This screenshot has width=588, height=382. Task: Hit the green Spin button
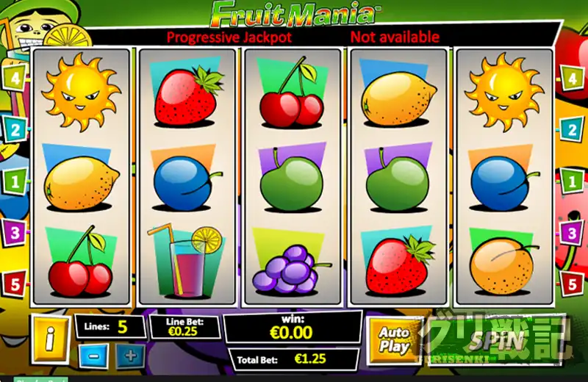[x=496, y=340]
